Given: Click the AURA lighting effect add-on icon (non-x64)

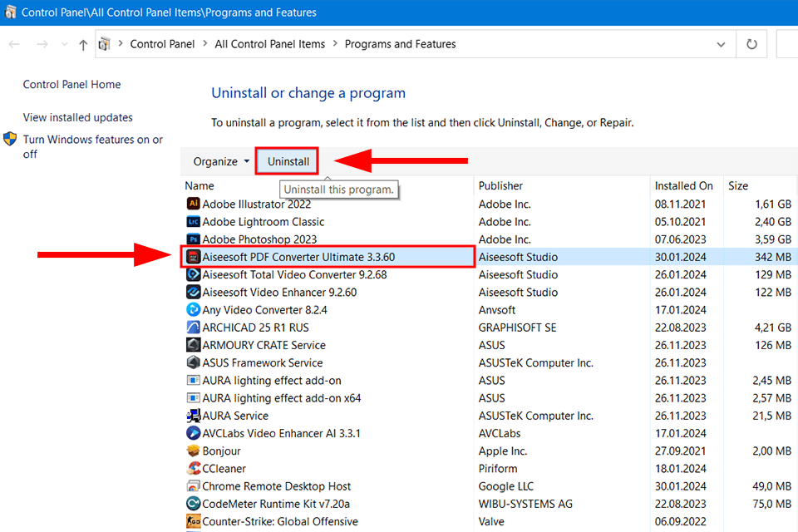Looking at the screenshot, I should [194, 380].
